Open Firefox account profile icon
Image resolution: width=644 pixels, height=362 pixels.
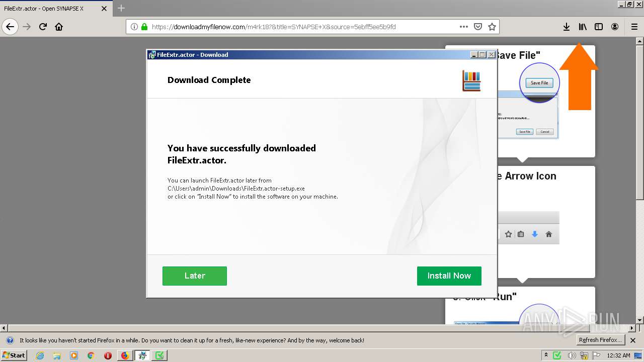coord(615,27)
